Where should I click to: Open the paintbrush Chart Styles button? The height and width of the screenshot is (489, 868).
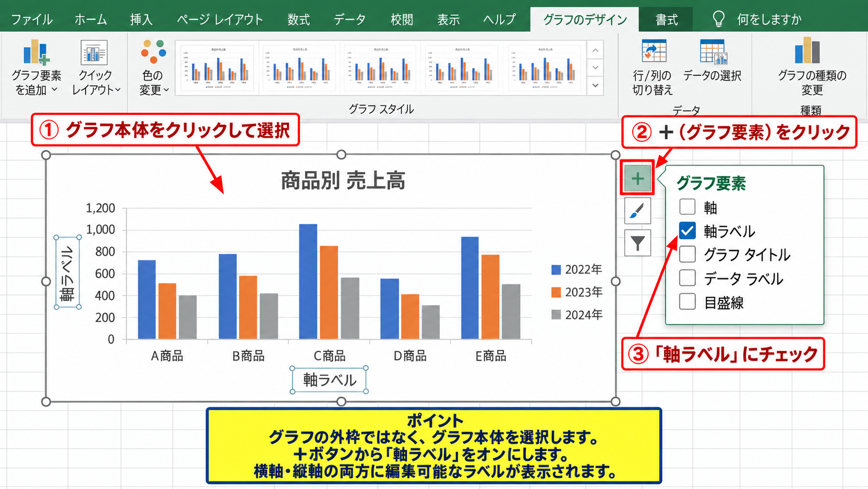click(x=638, y=210)
